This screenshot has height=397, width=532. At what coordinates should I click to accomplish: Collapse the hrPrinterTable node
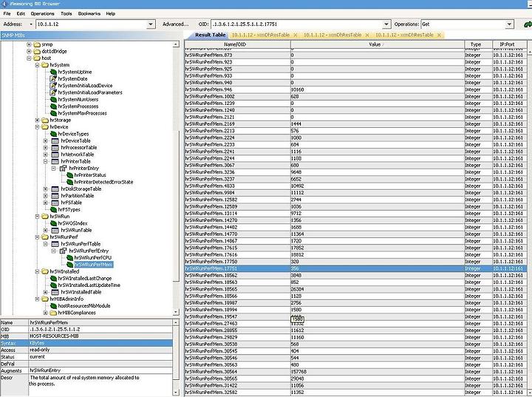[46, 161]
